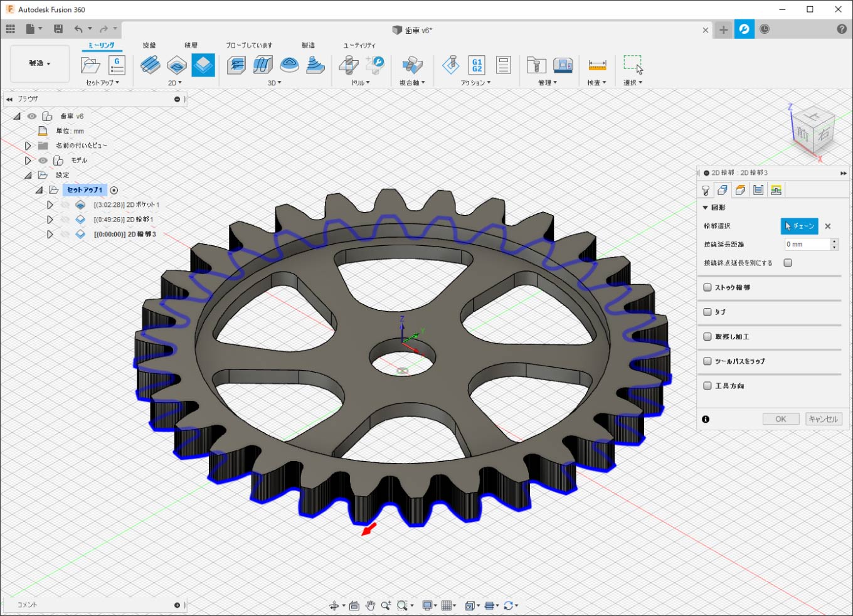Enable the ストック輪郭 checkbox

[707, 287]
